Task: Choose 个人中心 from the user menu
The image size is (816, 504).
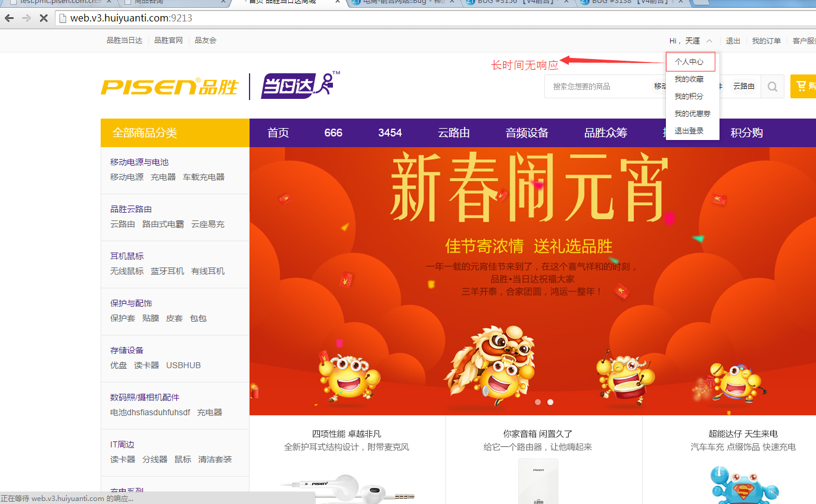Action: point(689,62)
